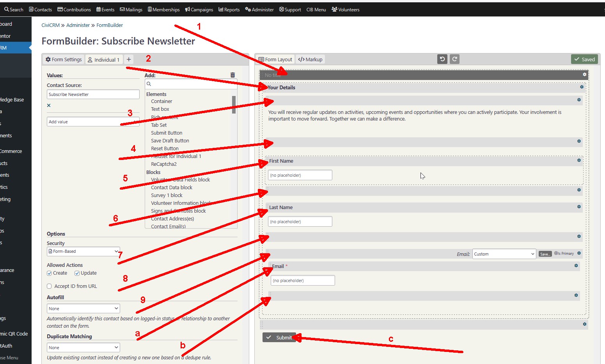Enable Accept ID from URL
Image resolution: width=605 pixels, height=364 pixels.
point(50,286)
